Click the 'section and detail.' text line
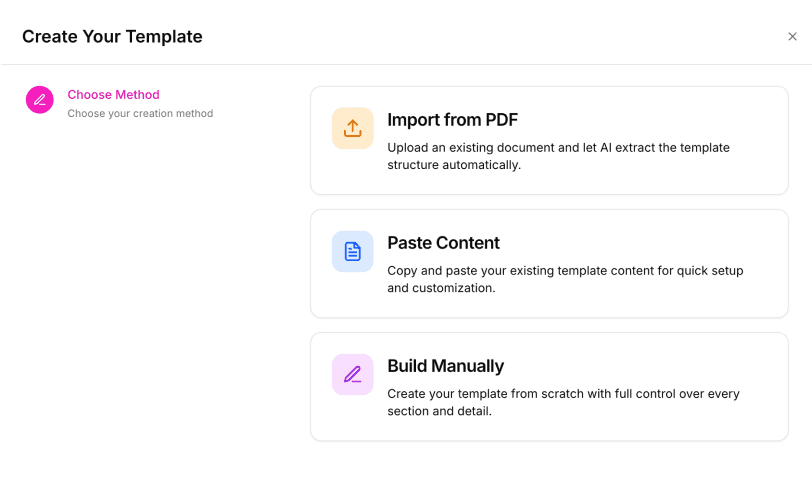812x482 pixels. click(439, 411)
